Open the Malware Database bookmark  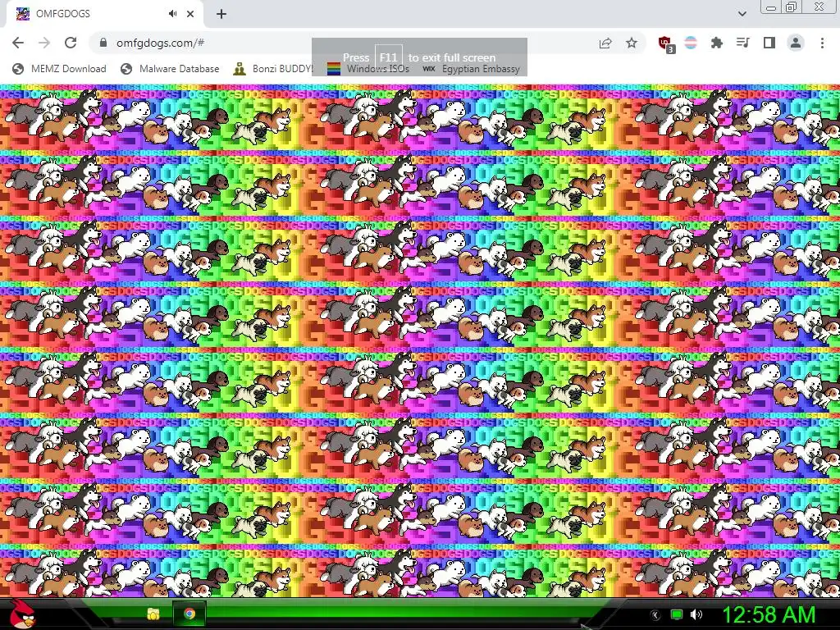171,69
